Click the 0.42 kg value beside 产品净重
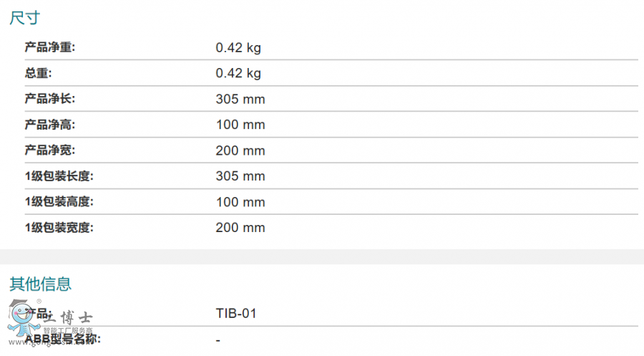The width and height of the screenshot is (644, 356). tap(238, 48)
